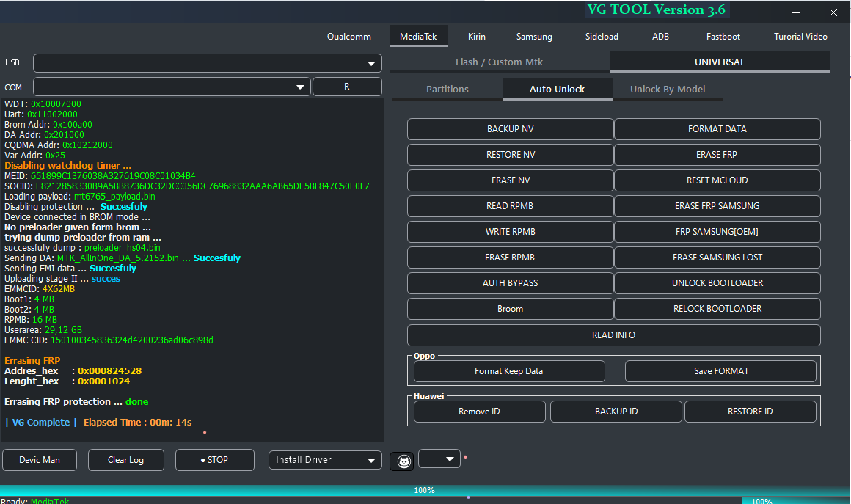Stop the current operation with STOP

[214, 460]
